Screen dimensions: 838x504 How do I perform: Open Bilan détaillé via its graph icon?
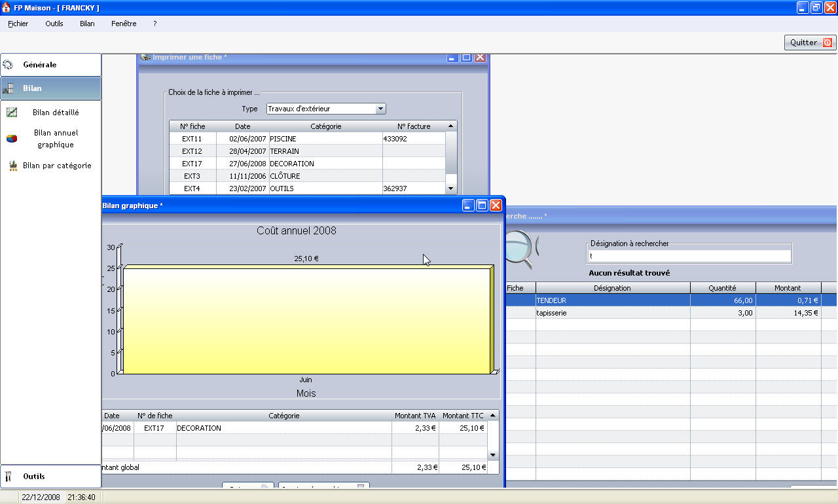click(12, 113)
